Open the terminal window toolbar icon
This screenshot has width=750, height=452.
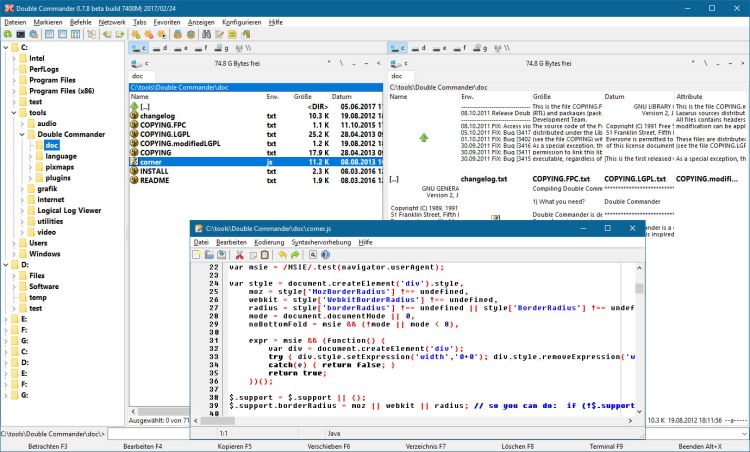pyautogui.click(x=21, y=34)
